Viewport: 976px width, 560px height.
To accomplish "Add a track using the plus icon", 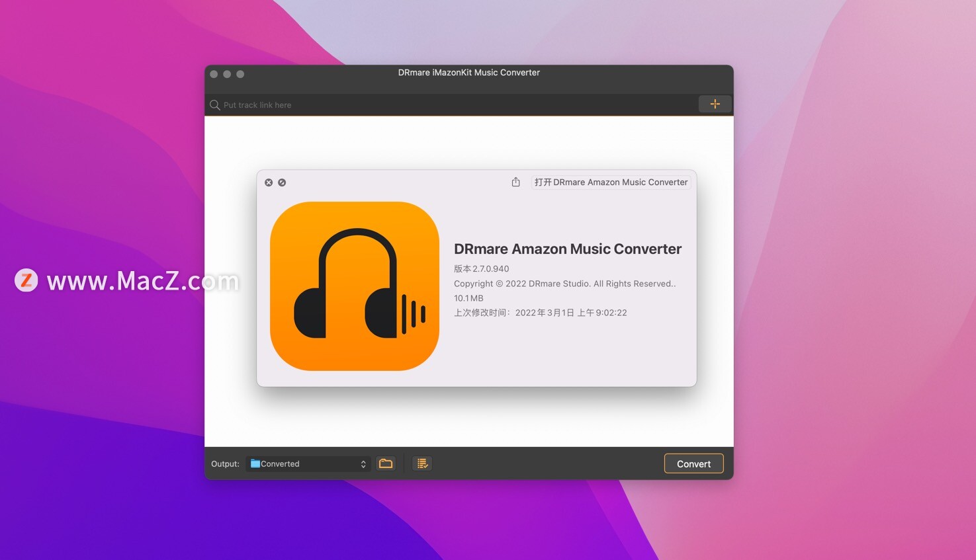I will pos(715,104).
